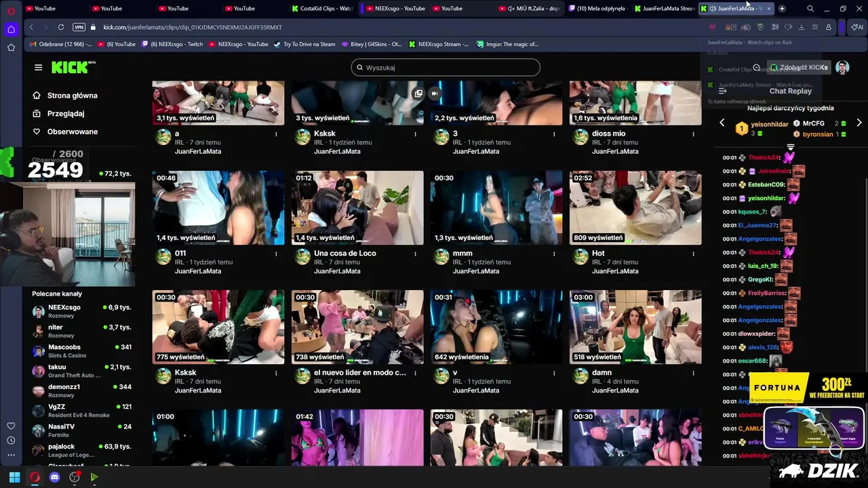Switch to CostaKid Clips browser tab
The image size is (868, 488).
(323, 9)
